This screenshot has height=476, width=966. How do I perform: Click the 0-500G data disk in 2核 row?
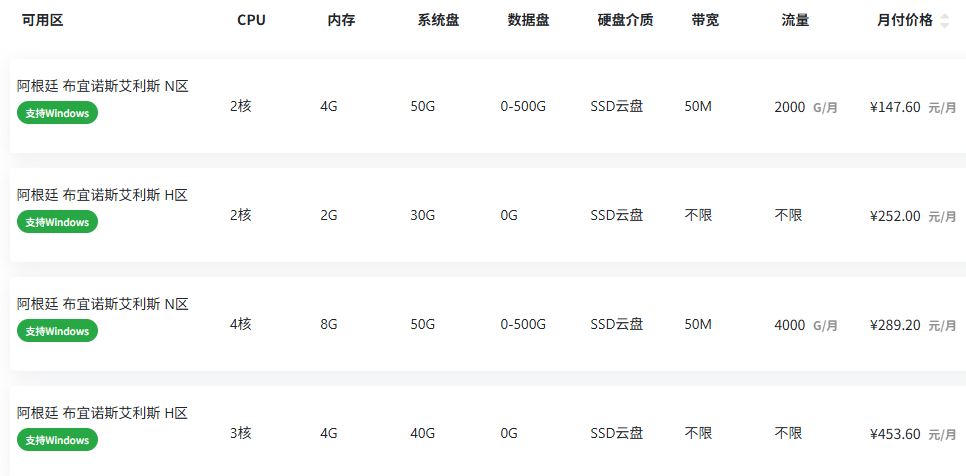pos(523,107)
